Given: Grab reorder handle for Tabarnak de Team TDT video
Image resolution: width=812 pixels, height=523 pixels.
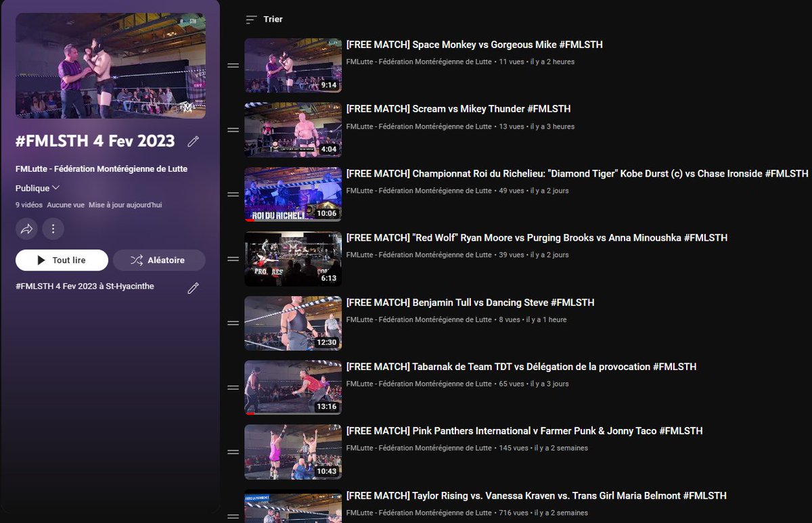Looking at the screenshot, I should tap(233, 388).
